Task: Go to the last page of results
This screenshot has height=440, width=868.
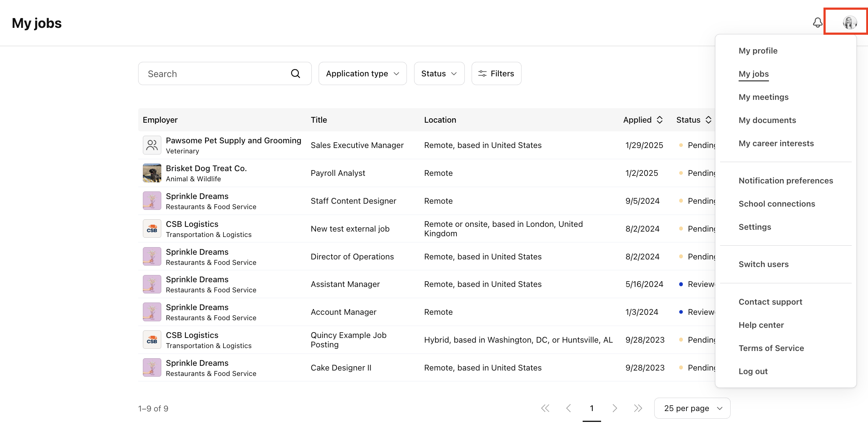Action: 638,409
